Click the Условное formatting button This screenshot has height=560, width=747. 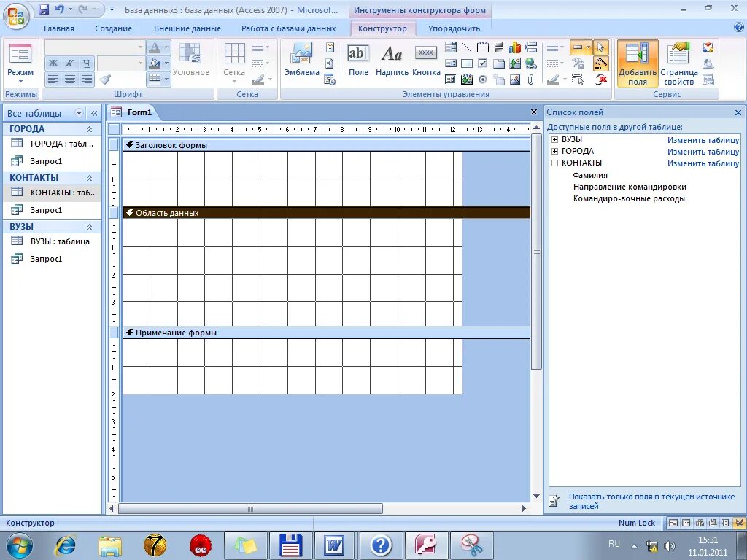[191, 59]
